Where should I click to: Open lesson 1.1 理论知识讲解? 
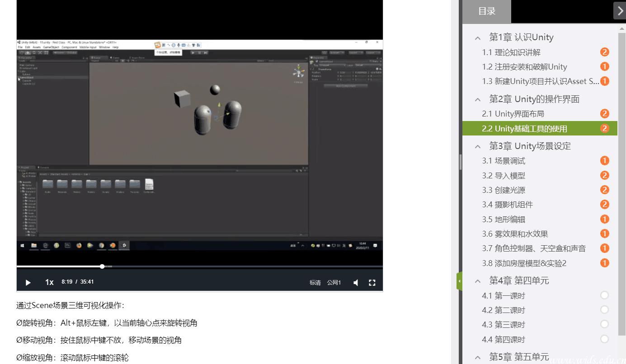tap(511, 52)
